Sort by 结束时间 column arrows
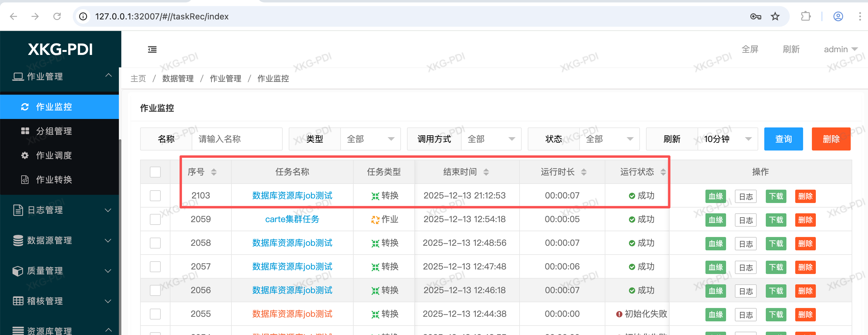 click(x=486, y=172)
